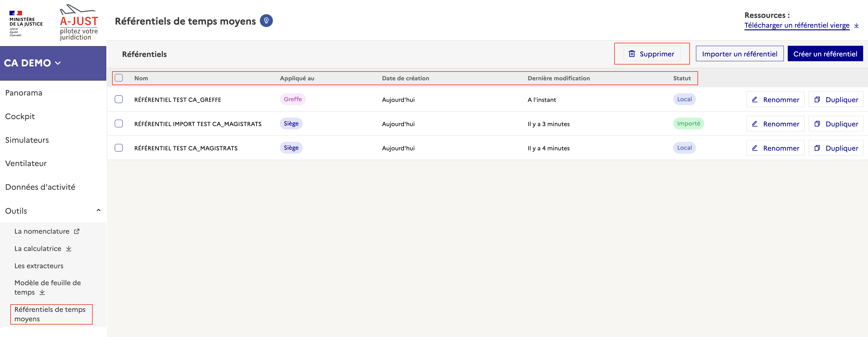The width and height of the screenshot is (868, 337).
Task: Click Créer un référentiel button
Action: click(x=825, y=54)
